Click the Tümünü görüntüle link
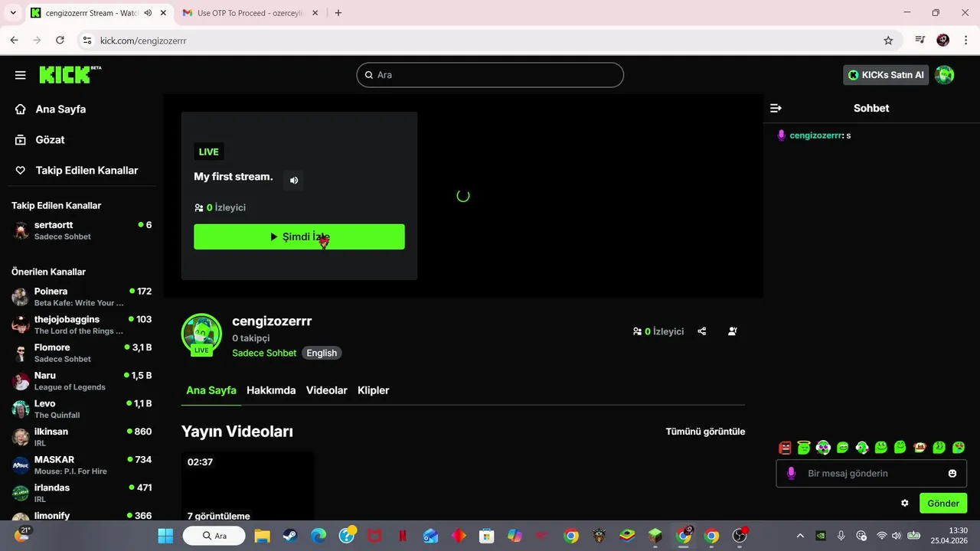This screenshot has height=551, width=980. click(705, 432)
